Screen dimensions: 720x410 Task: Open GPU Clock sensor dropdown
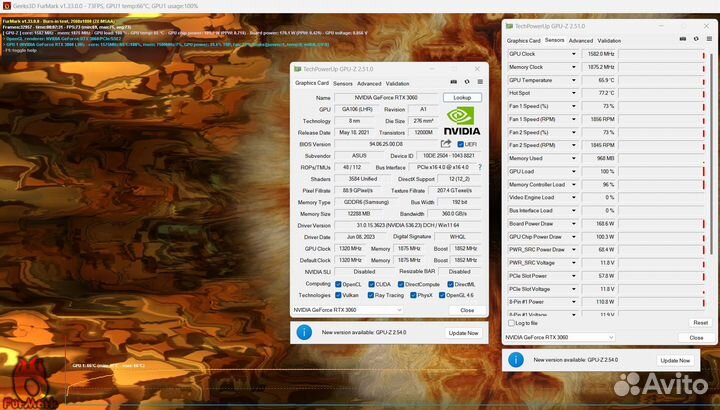point(574,54)
